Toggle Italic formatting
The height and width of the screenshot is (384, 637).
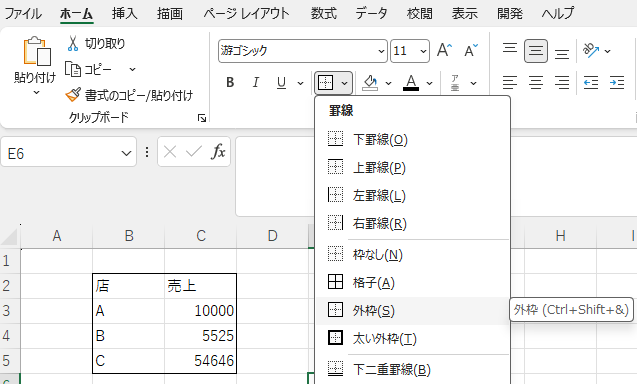tap(256, 83)
